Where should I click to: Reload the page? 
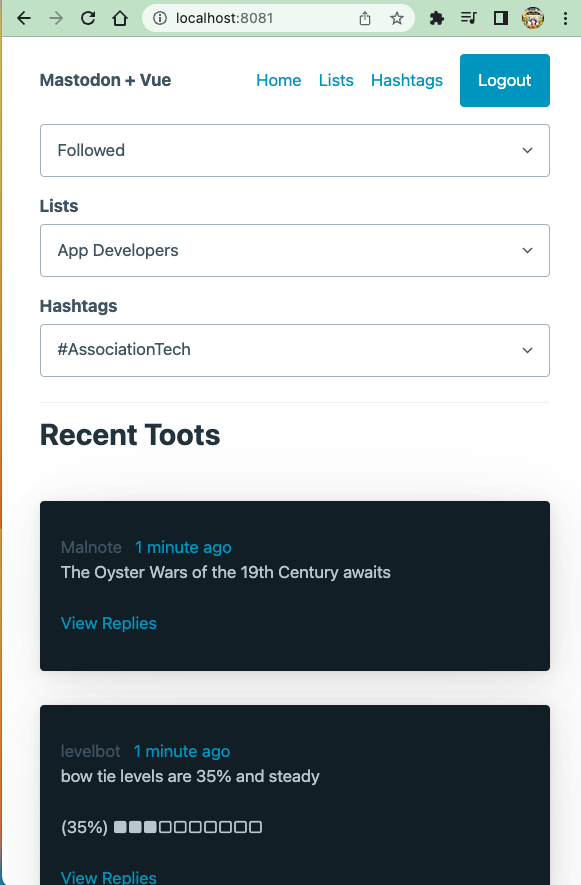(88, 17)
